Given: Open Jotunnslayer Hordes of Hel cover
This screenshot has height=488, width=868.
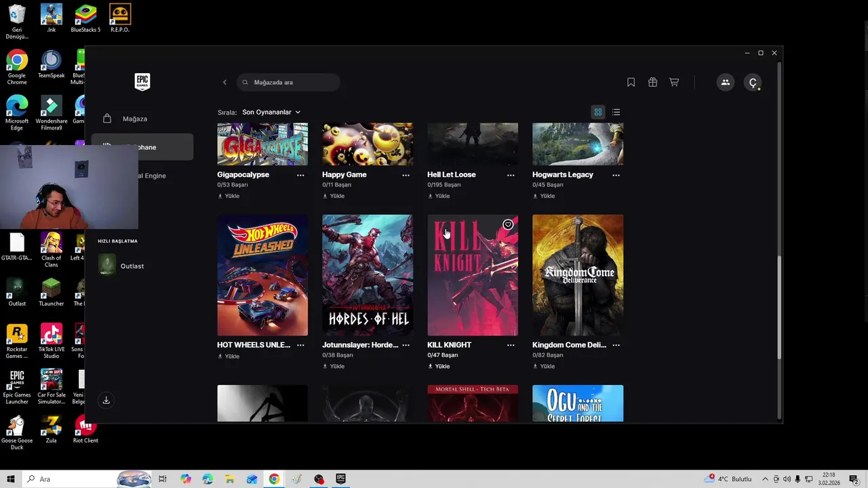Looking at the screenshot, I should pyautogui.click(x=368, y=275).
